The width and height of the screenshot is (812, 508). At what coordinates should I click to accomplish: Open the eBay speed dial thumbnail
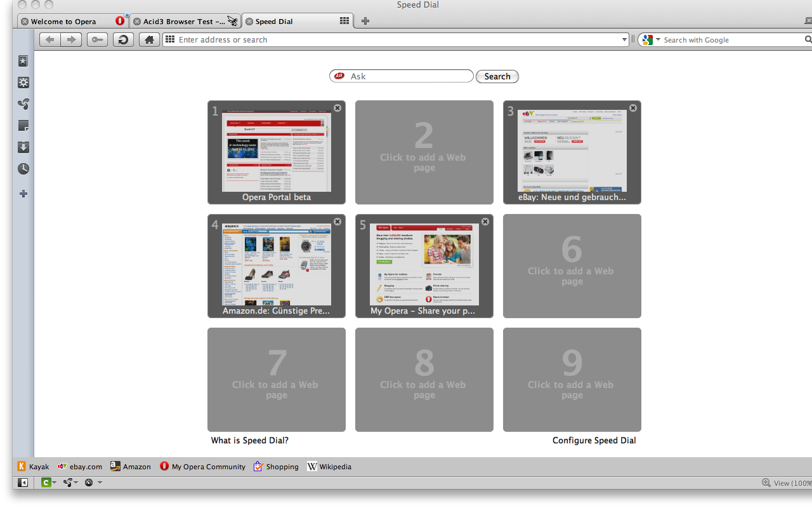coord(572,151)
